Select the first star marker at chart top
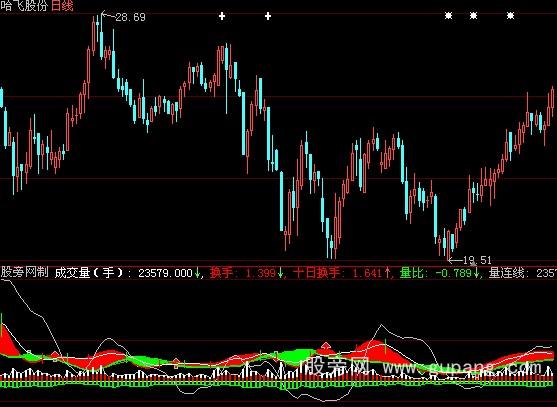The image size is (557, 407). click(x=449, y=16)
